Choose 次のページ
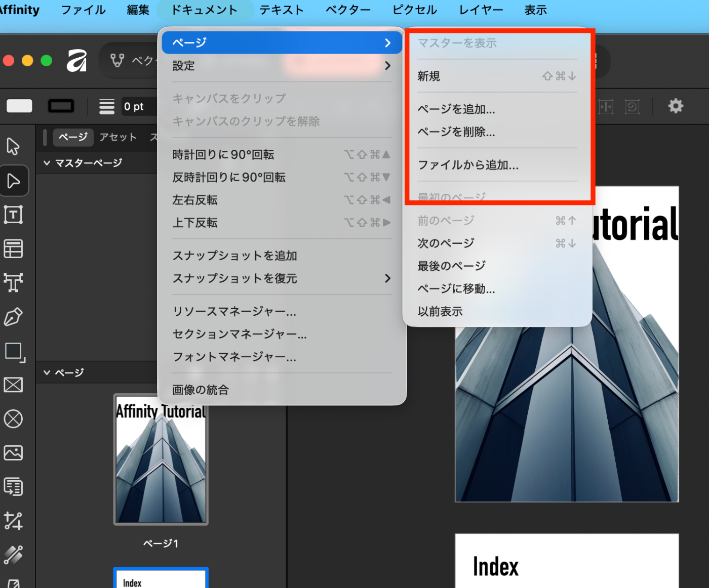709x588 pixels. (497, 243)
